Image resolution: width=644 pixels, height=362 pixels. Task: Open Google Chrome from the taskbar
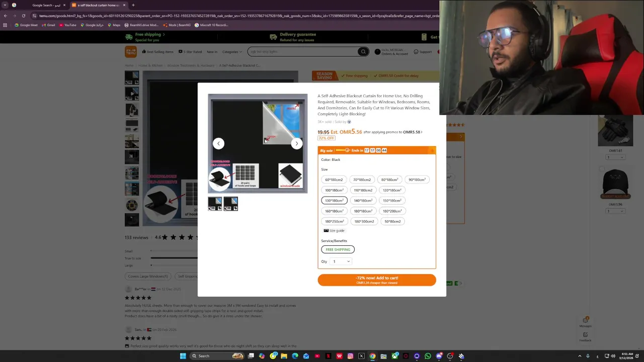coord(372,356)
